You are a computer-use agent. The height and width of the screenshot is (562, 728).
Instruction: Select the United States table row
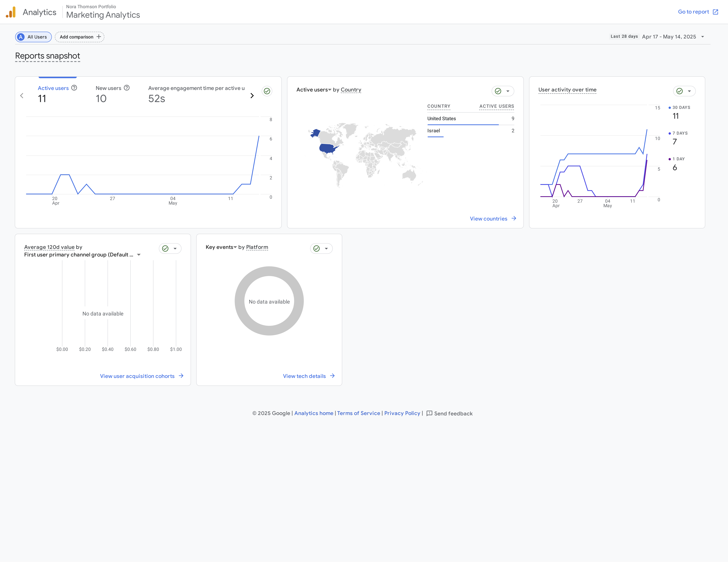[471, 119]
